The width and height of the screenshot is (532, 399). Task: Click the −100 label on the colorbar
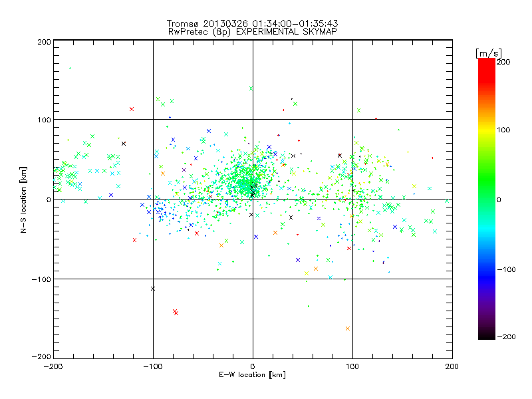(x=506, y=269)
